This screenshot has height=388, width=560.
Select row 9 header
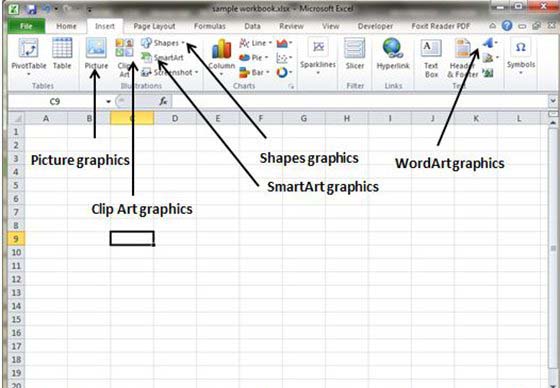[16, 239]
